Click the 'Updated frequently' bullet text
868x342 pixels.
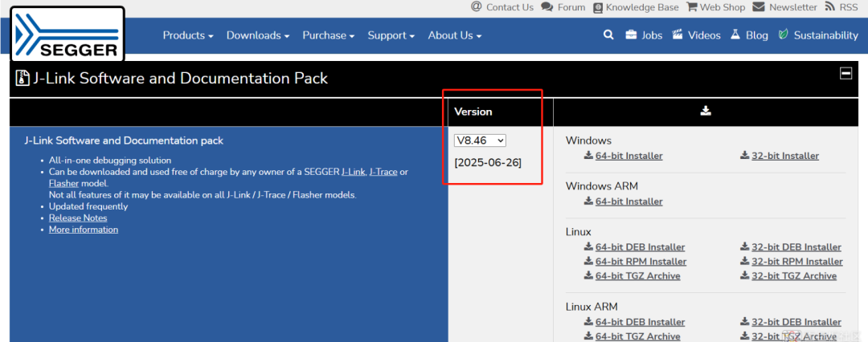click(88, 206)
